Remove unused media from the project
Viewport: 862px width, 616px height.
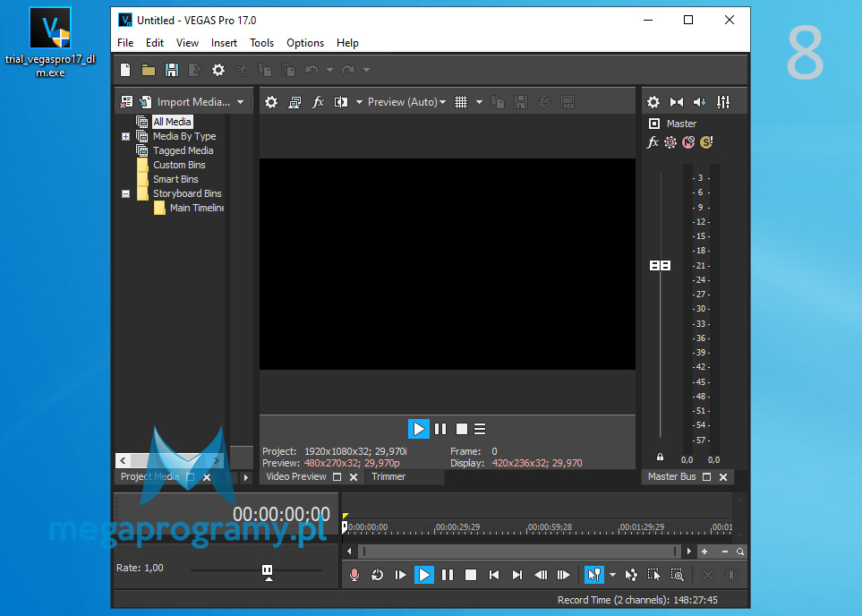point(126,102)
